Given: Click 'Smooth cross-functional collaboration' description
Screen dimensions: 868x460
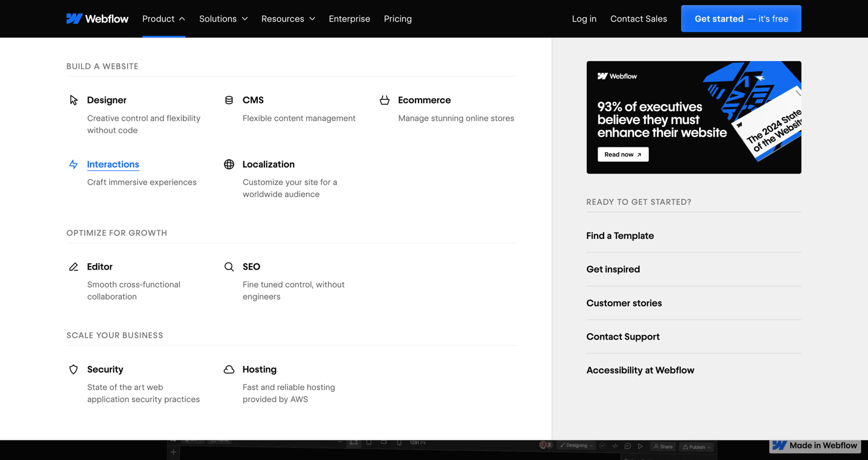Looking at the screenshot, I should [134, 290].
